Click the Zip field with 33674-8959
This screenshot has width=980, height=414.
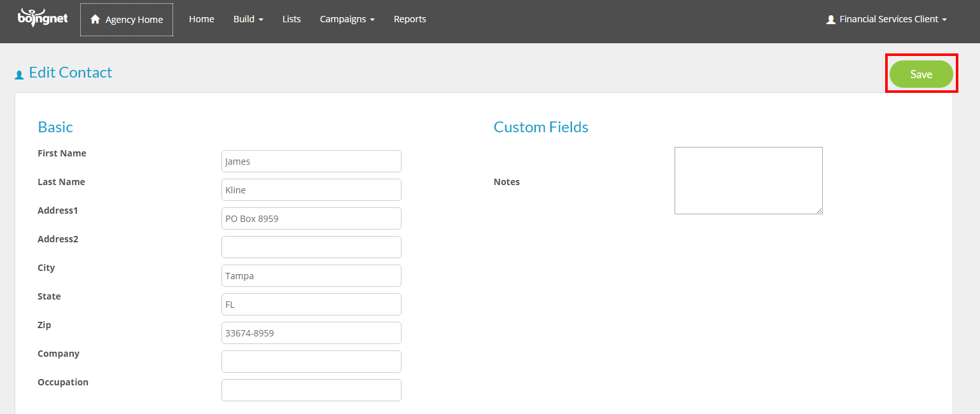[311, 333]
